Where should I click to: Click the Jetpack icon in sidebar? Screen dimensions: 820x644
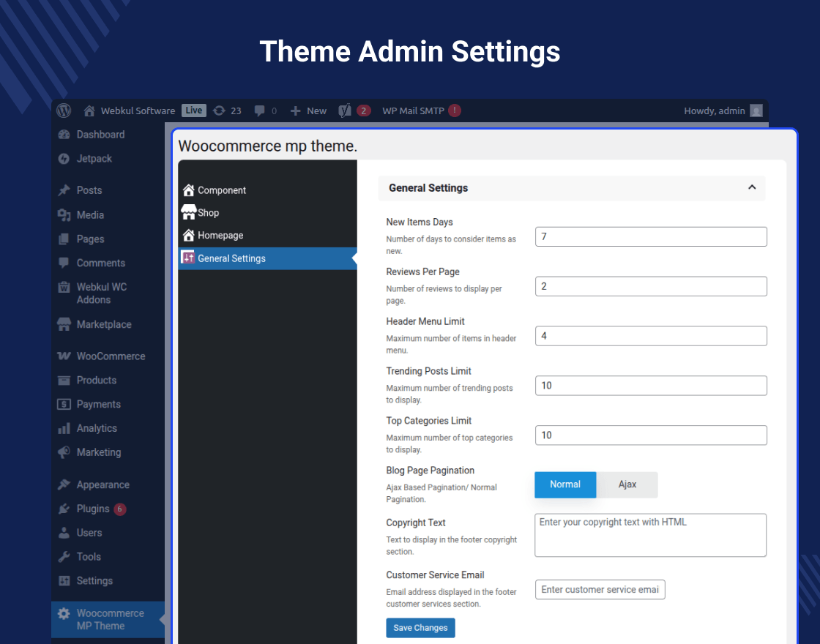point(64,158)
